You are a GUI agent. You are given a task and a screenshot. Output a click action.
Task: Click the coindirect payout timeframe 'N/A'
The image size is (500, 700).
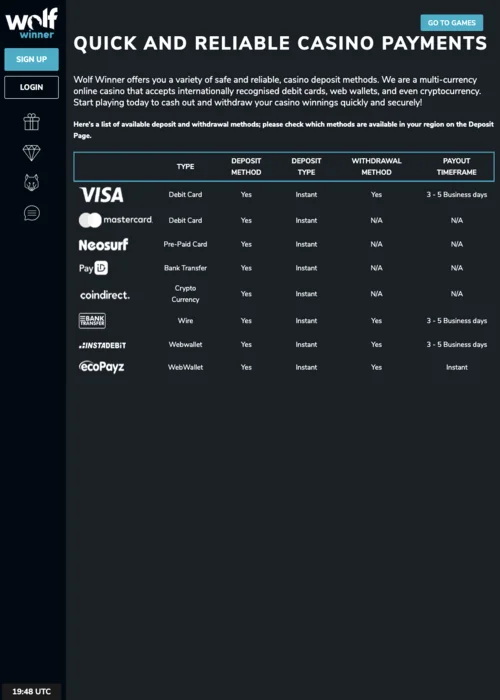click(x=457, y=294)
